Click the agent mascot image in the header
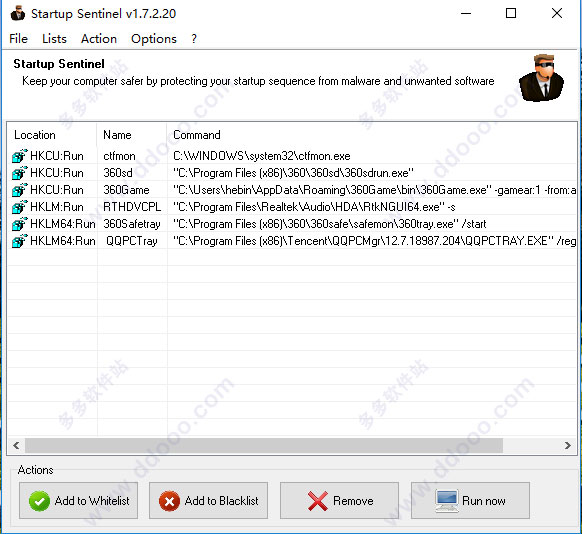Image resolution: width=582 pixels, height=534 pixels. pos(541,78)
